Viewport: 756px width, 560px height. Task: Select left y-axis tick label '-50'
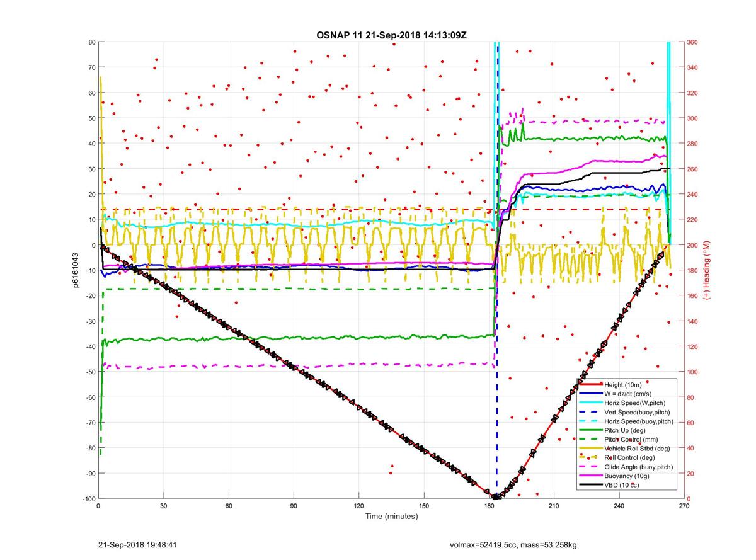tap(89, 372)
